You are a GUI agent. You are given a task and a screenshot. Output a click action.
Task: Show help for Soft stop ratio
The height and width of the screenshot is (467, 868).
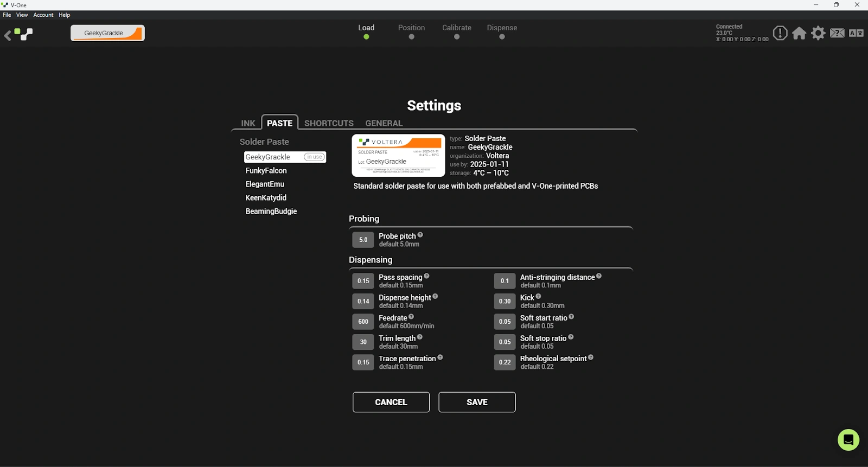tap(571, 337)
